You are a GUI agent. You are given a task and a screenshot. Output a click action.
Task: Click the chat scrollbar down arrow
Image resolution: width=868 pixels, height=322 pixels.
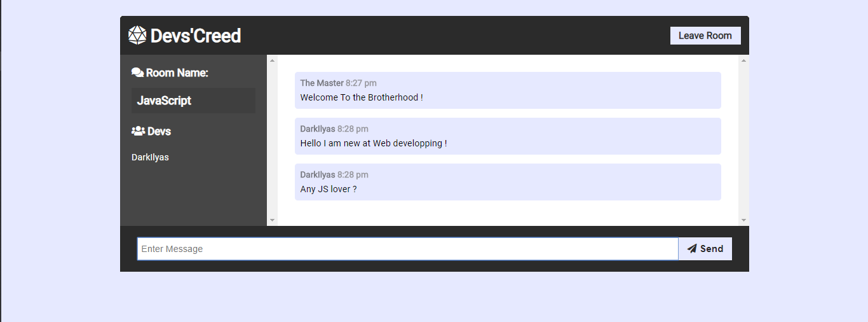[743, 220]
